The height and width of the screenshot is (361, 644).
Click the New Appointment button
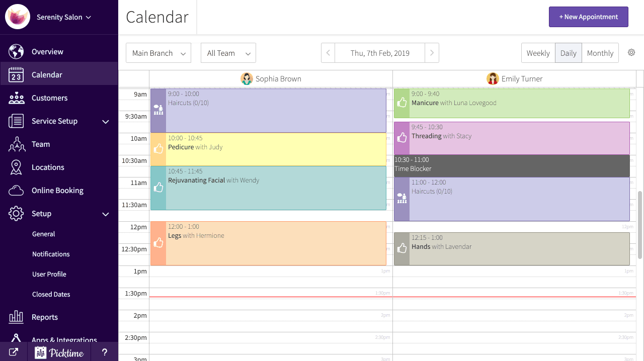[x=588, y=17]
